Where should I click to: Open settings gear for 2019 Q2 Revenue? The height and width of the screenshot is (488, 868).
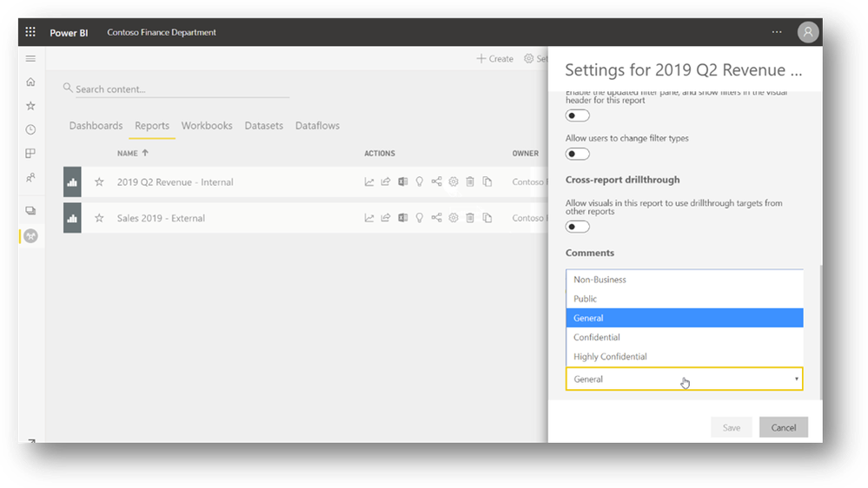coord(454,182)
